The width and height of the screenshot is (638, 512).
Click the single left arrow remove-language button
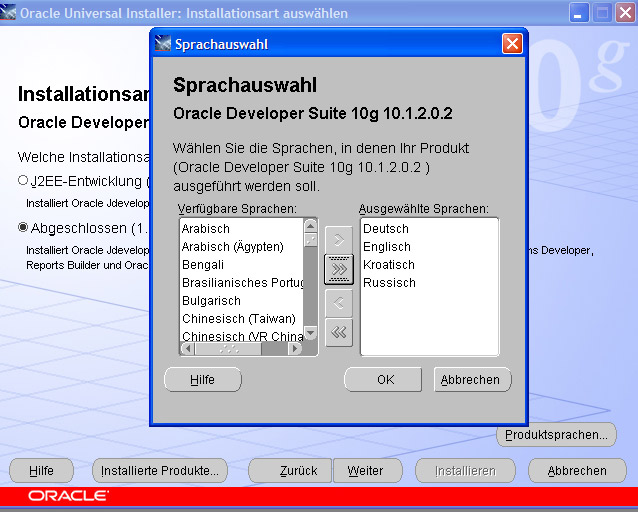339,302
